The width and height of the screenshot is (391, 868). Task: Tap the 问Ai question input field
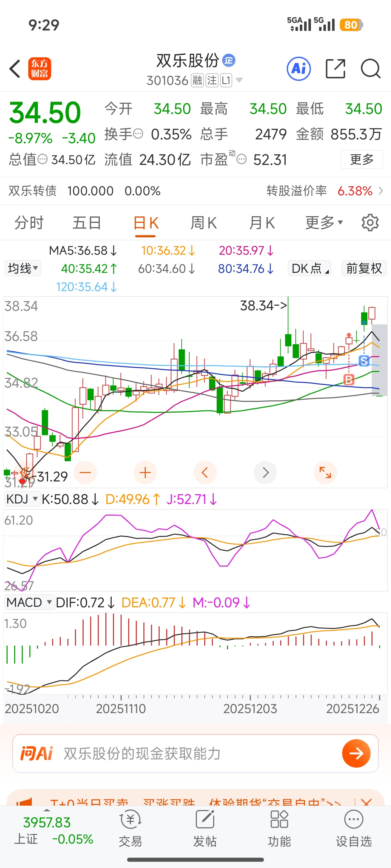click(195, 754)
